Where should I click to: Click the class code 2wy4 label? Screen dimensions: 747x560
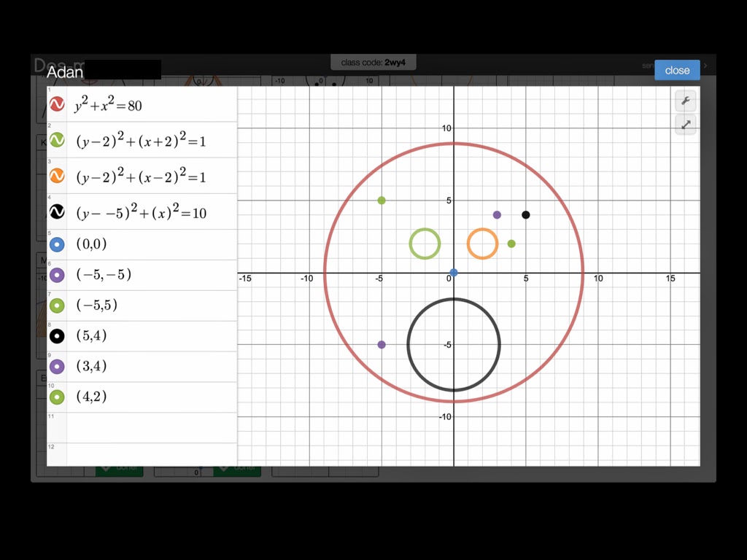(x=373, y=62)
